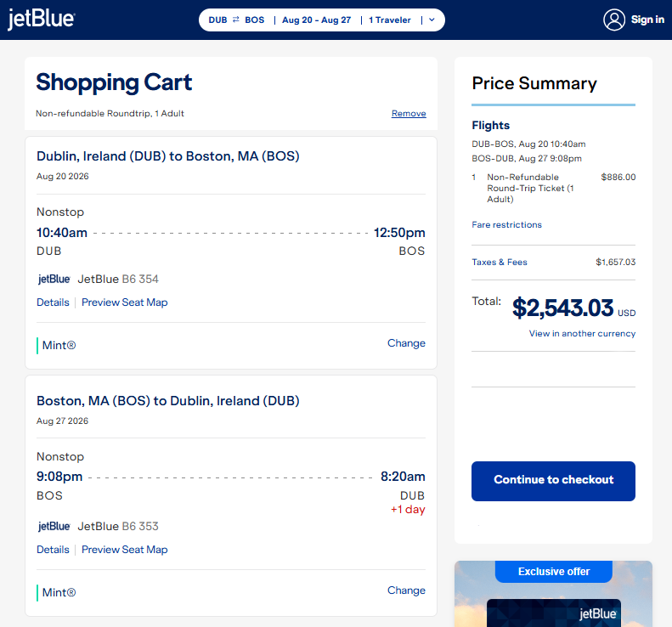Open Details for the Boston to Dublin flight
The height and width of the screenshot is (627, 672).
click(x=53, y=550)
